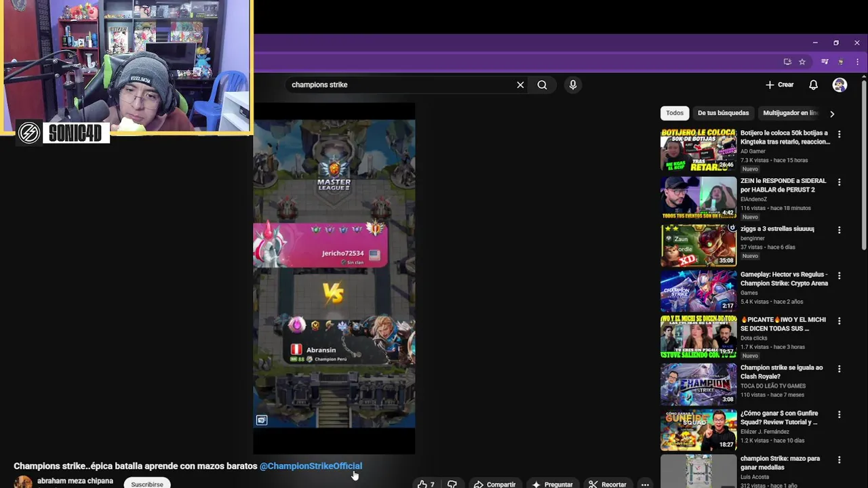Screen dimensions: 868x488
Task: Open title '¿Cómo ganar $ con Gunfire Squad?'
Action: coord(779,418)
